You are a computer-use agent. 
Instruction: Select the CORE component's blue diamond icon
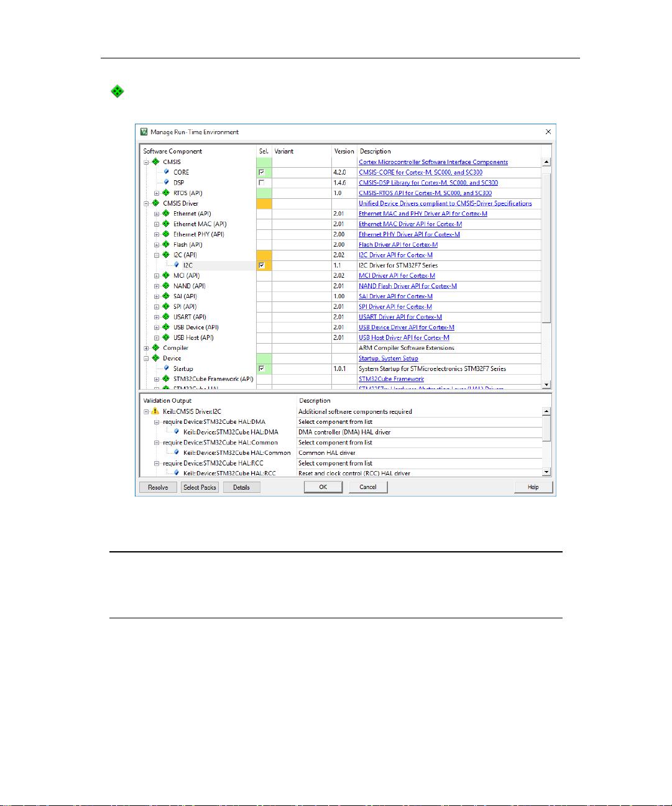point(165,172)
